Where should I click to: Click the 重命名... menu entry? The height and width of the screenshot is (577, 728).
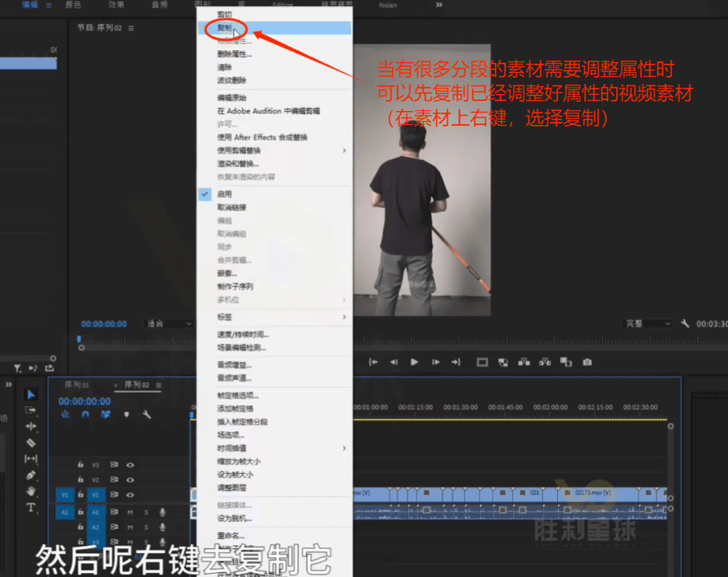coord(231,536)
